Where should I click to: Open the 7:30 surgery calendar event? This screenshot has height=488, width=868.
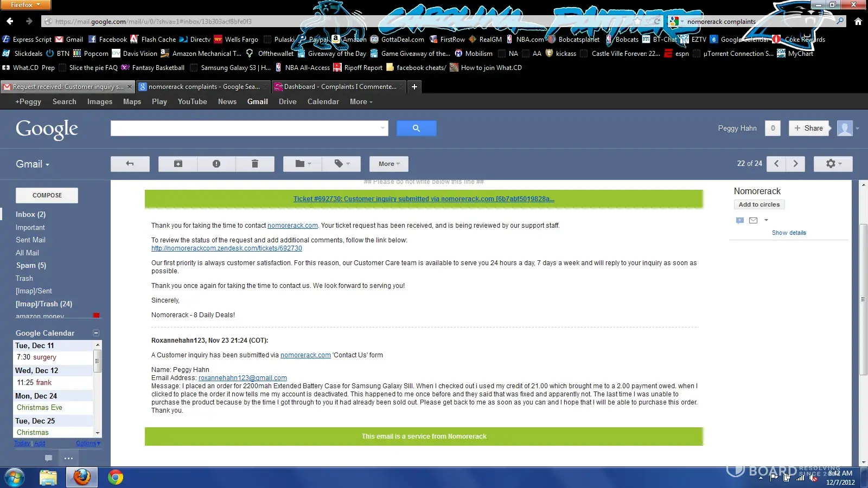(x=36, y=357)
